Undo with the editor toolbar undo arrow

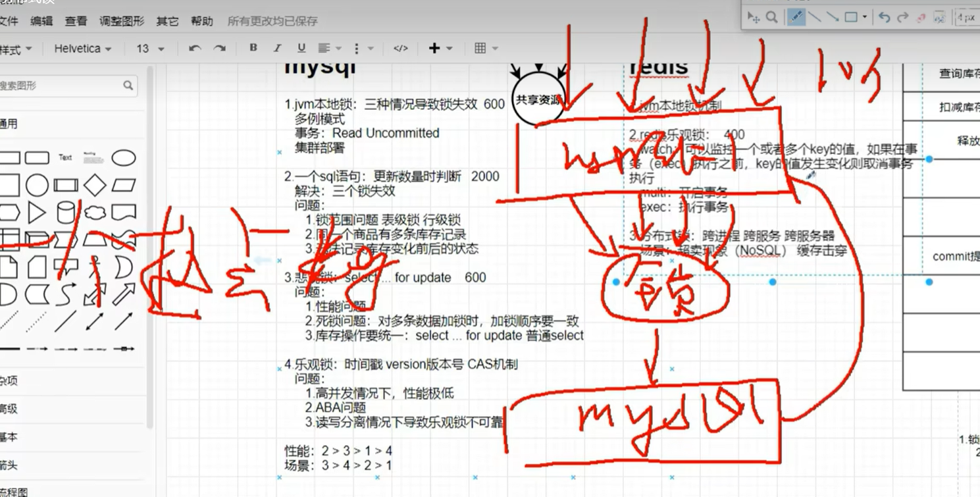[195, 49]
